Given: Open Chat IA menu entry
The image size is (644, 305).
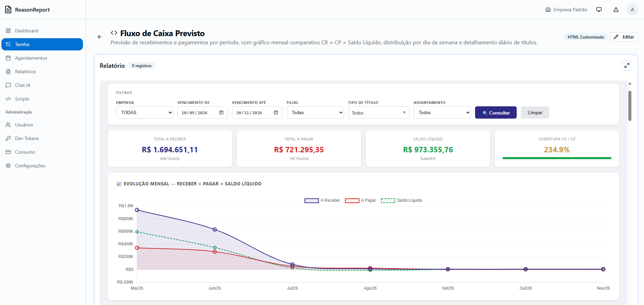Looking at the screenshot, I should pos(42,85).
